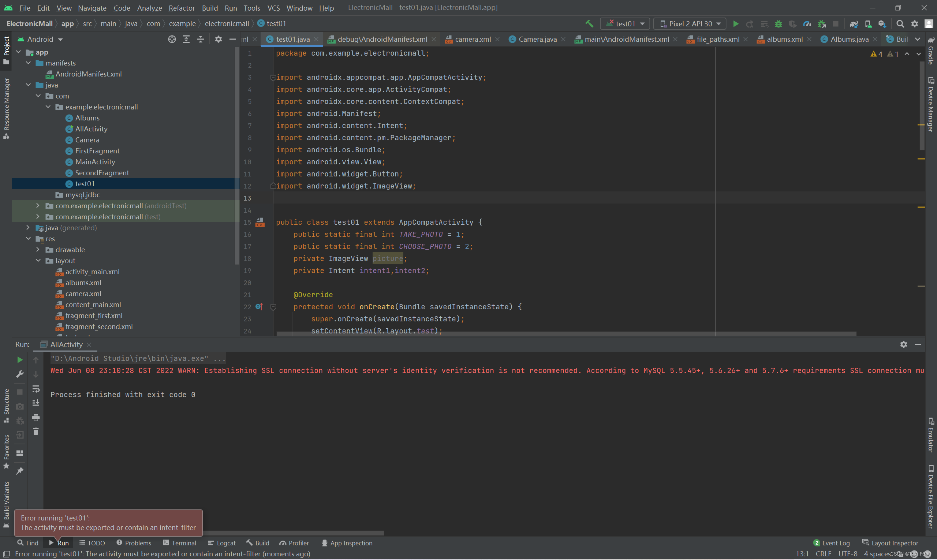Open IDE settings gear in top toolbar
This screenshot has height=560, width=937.
[x=914, y=24]
